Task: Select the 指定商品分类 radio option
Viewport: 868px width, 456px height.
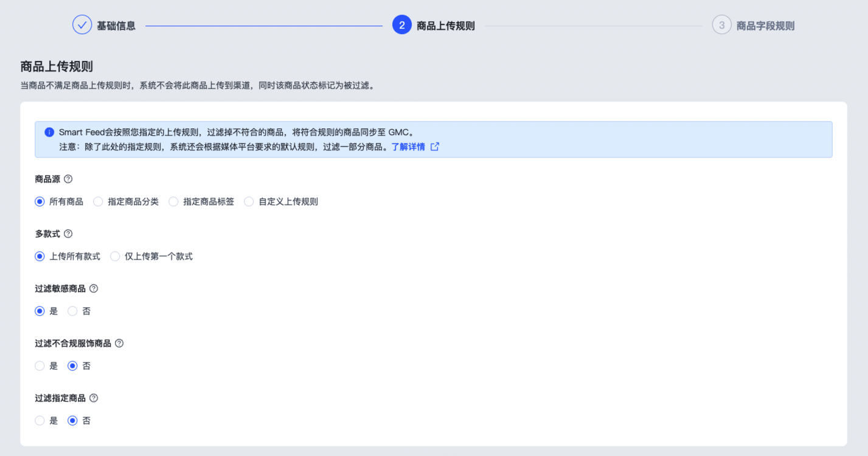Action: tap(98, 201)
